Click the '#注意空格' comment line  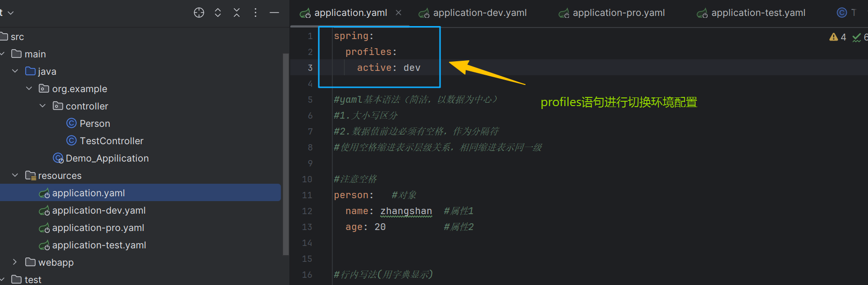click(356, 179)
